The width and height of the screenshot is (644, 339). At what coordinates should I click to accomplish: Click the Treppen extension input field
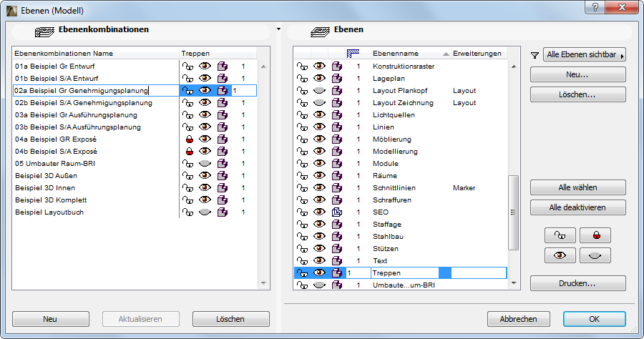(479, 273)
